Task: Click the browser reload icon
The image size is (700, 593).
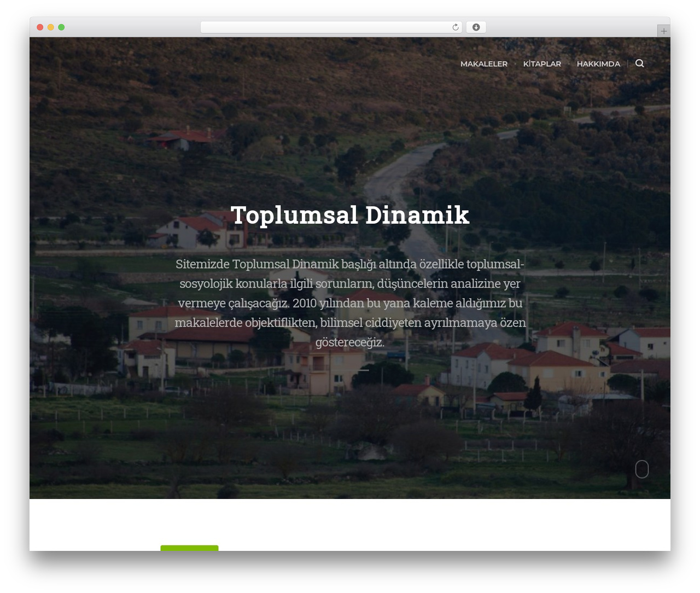Action: (x=456, y=27)
